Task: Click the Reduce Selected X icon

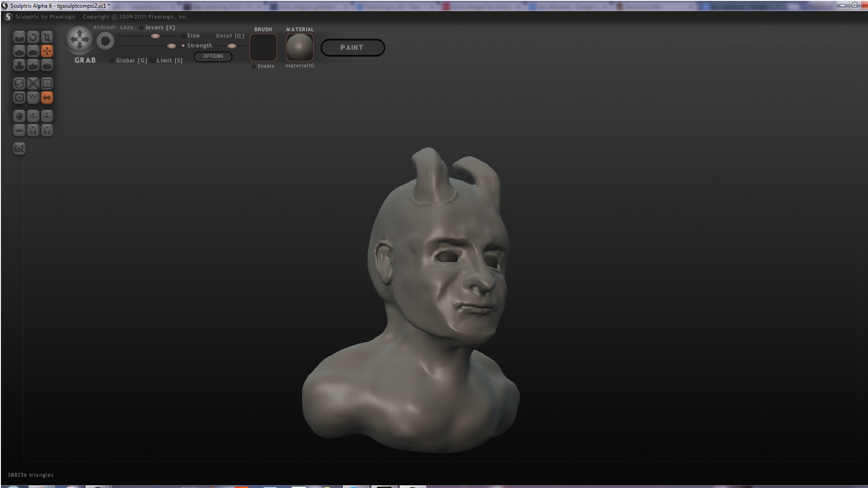Action: pyautogui.click(x=33, y=84)
